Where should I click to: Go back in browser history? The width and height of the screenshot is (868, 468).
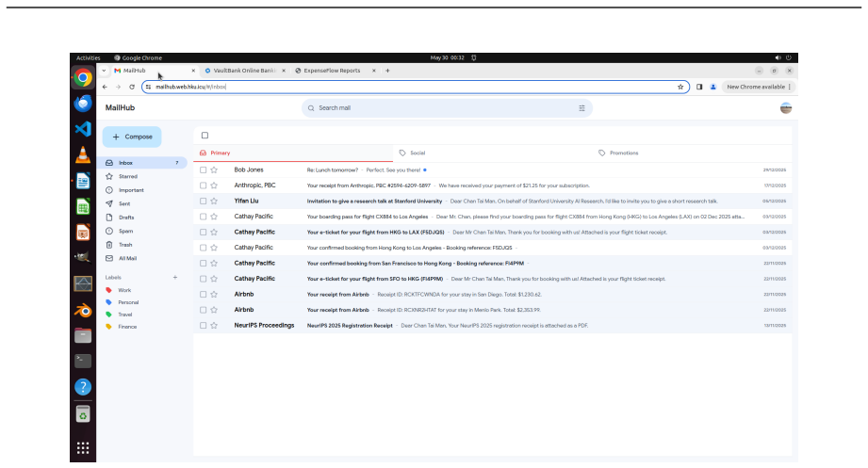point(105,87)
